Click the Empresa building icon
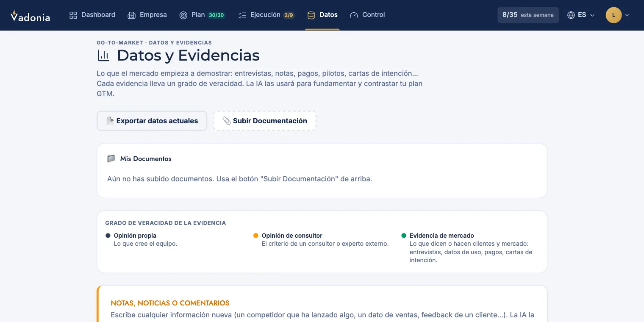 coord(131,15)
